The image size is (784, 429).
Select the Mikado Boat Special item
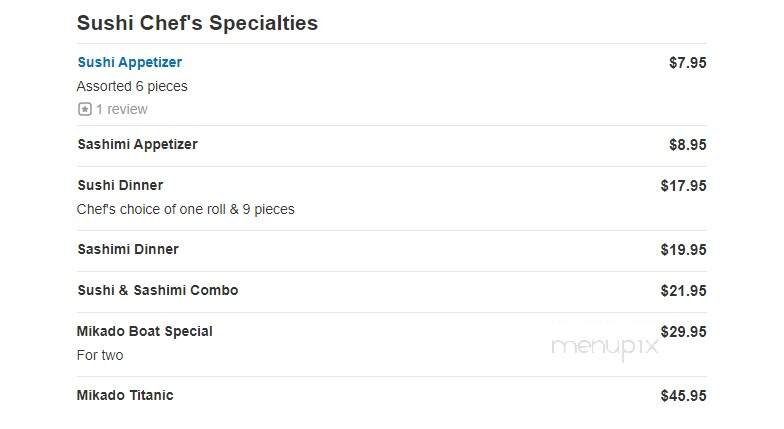click(144, 331)
